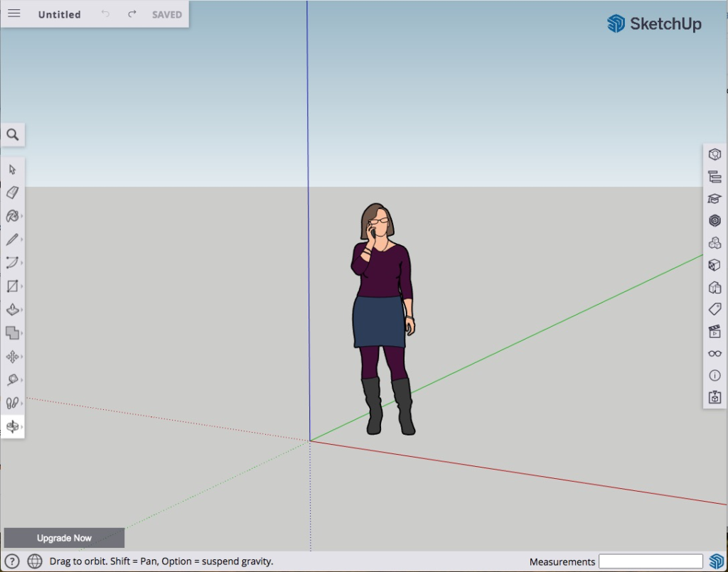Viewport: 728px width, 572px height.
Task: Open the Instructor graduation cap panel
Action: [x=714, y=199]
